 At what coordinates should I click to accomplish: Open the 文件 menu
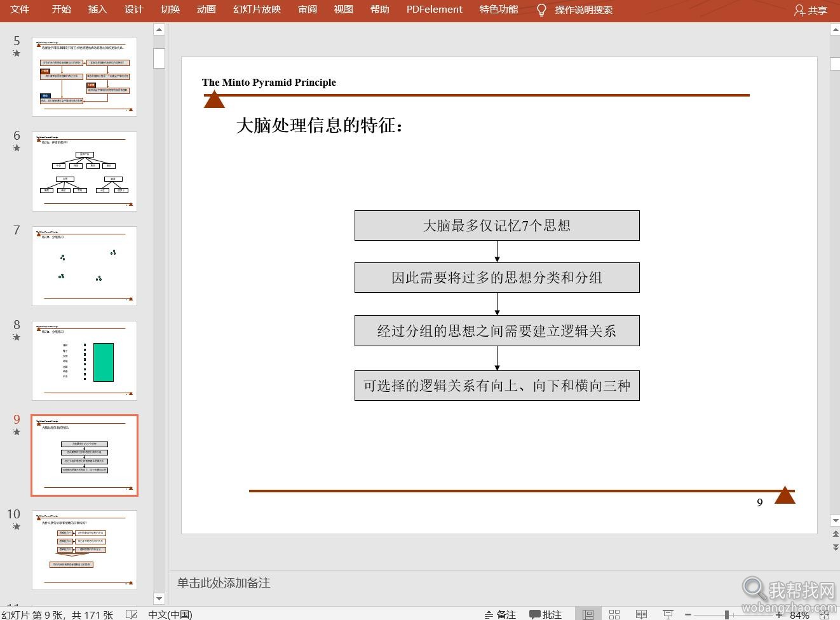[x=20, y=10]
